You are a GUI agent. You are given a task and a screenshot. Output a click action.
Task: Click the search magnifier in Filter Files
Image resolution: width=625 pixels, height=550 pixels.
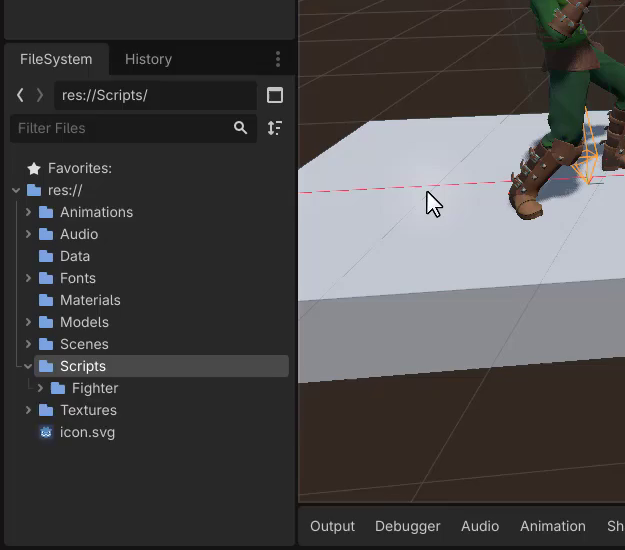pyautogui.click(x=240, y=128)
